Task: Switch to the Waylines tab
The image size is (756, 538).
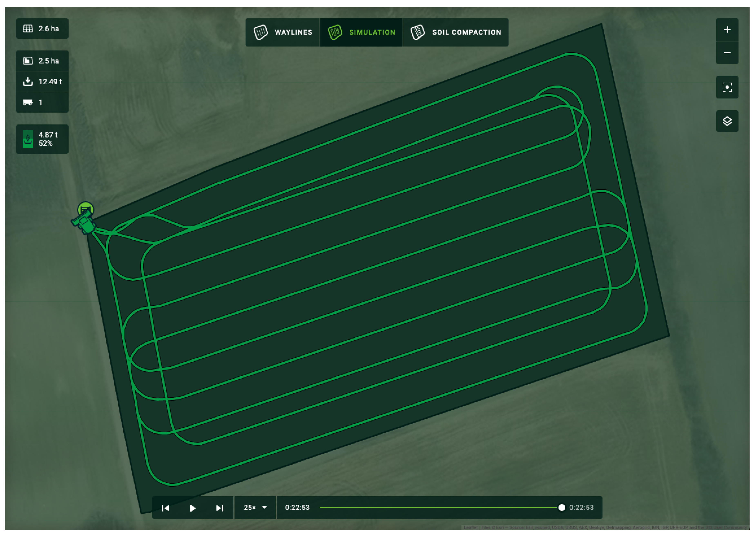Action: pyautogui.click(x=283, y=32)
